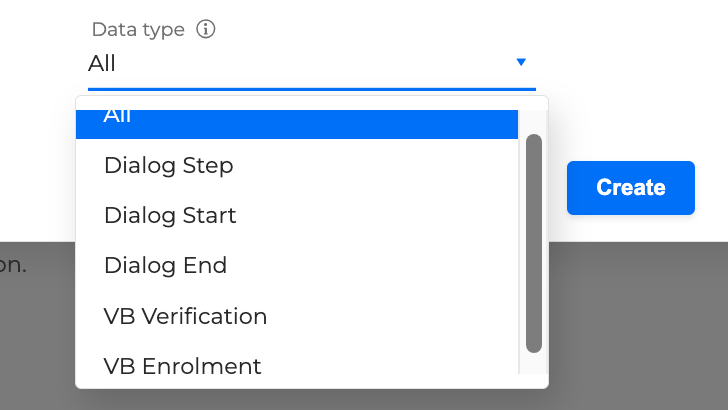Click the dropdown list scrollbar thumb
This screenshot has width=728, height=410.
(x=534, y=243)
